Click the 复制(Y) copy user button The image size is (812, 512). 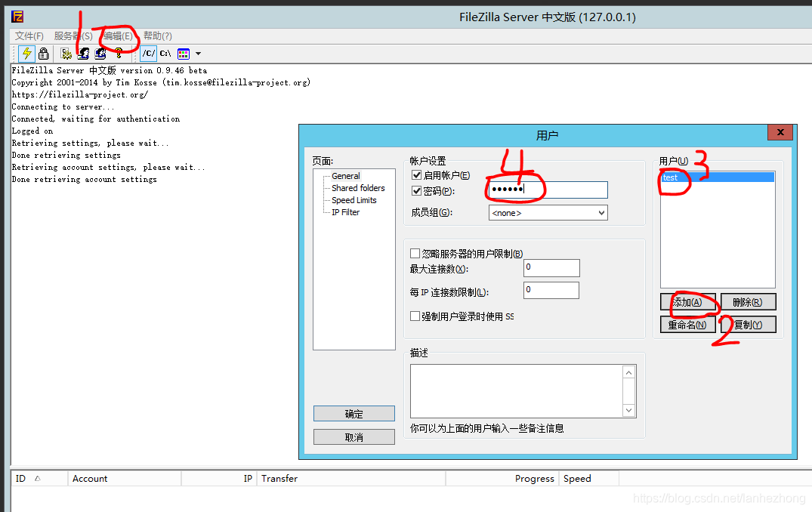tap(748, 325)
